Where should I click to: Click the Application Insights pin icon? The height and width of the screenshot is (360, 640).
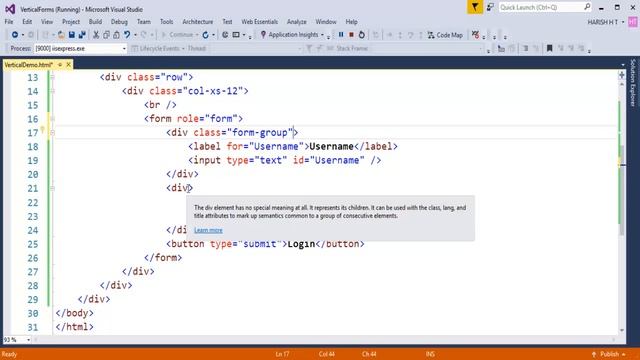pyautogui.click(x=263, y=35)
